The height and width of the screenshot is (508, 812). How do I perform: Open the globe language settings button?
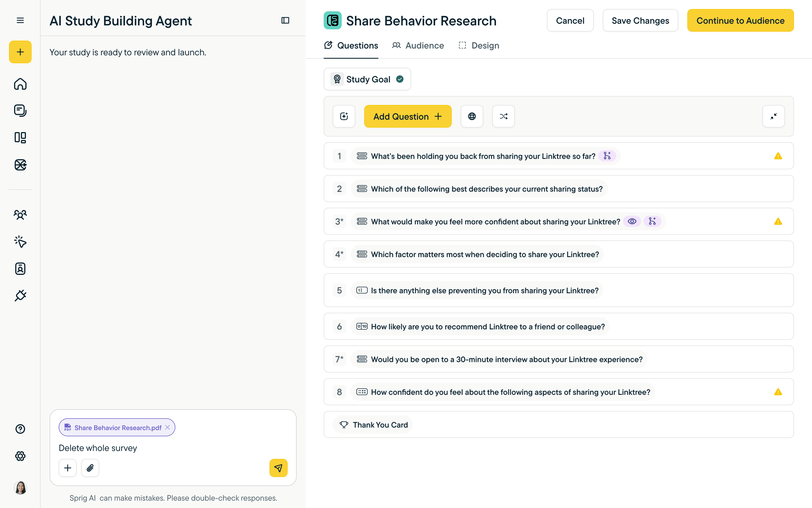click(x=472, y=116)
